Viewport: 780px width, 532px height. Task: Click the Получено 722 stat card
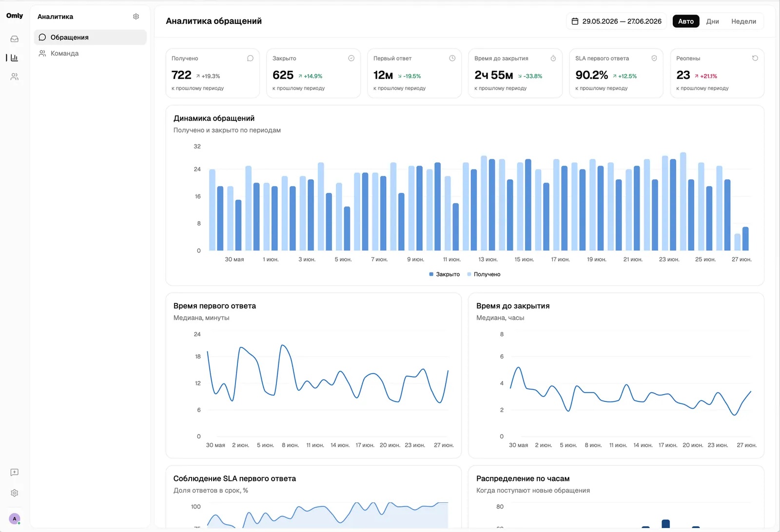coord(213,73)
